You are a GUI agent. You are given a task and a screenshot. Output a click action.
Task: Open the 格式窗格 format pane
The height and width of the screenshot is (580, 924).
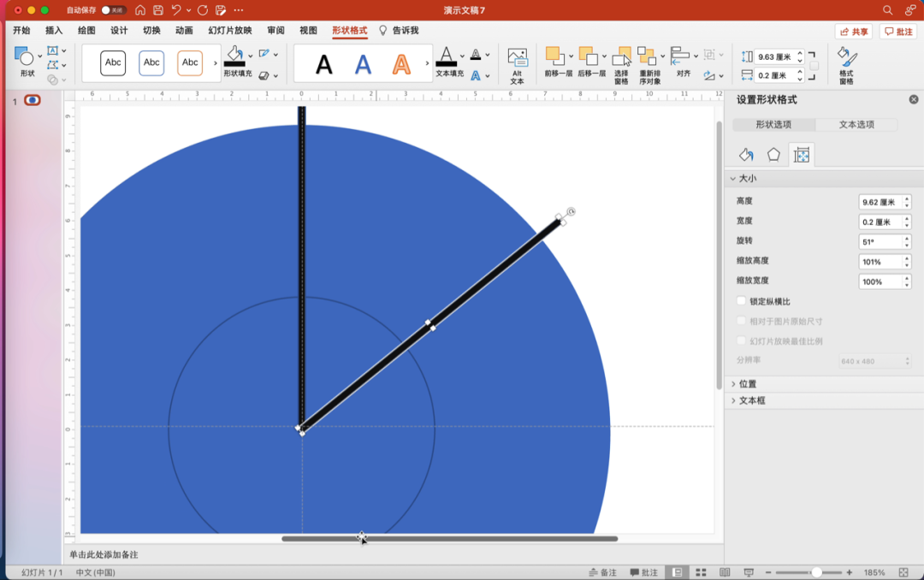click(x=847, y=65)
